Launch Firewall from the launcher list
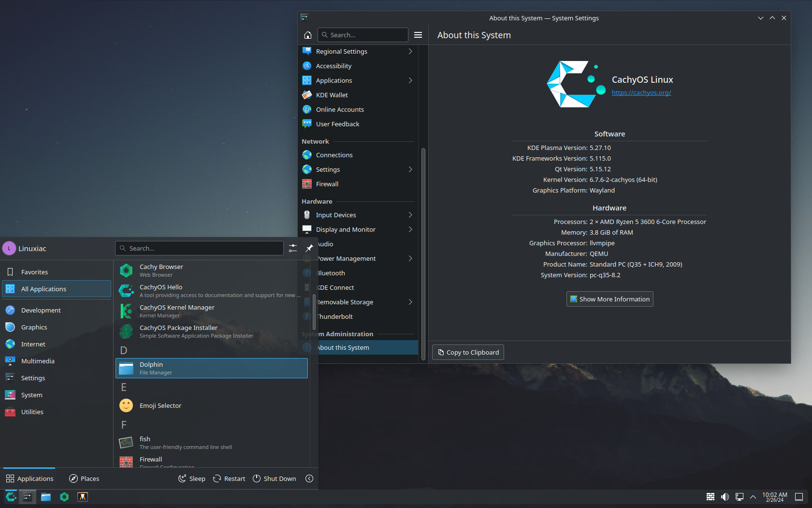The height and width of the screenshot is (508, 812). (x=212, y=461)
